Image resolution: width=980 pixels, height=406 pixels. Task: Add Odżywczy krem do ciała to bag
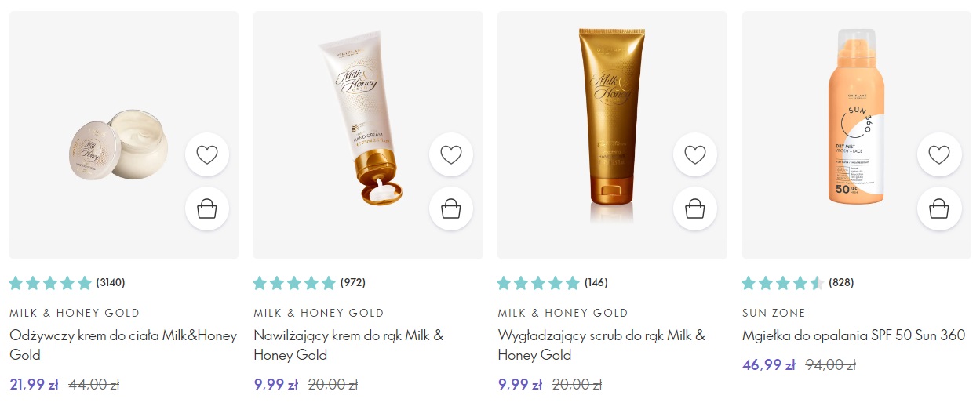click(x=207, y=208)
